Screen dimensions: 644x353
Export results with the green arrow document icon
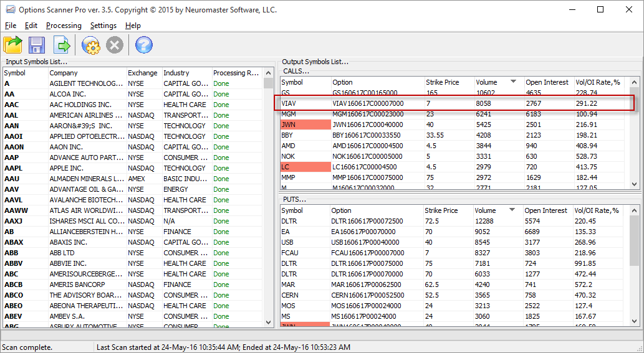click(62, 45)
